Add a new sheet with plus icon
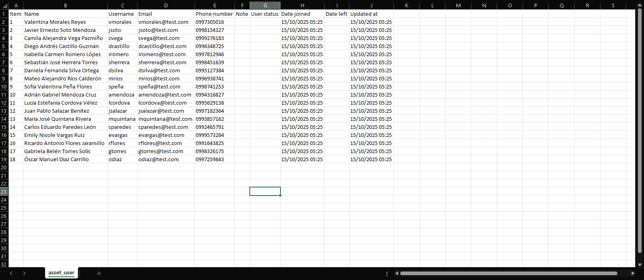The height and width of the screenshot is (280, 644). click(x=99, y=274)
